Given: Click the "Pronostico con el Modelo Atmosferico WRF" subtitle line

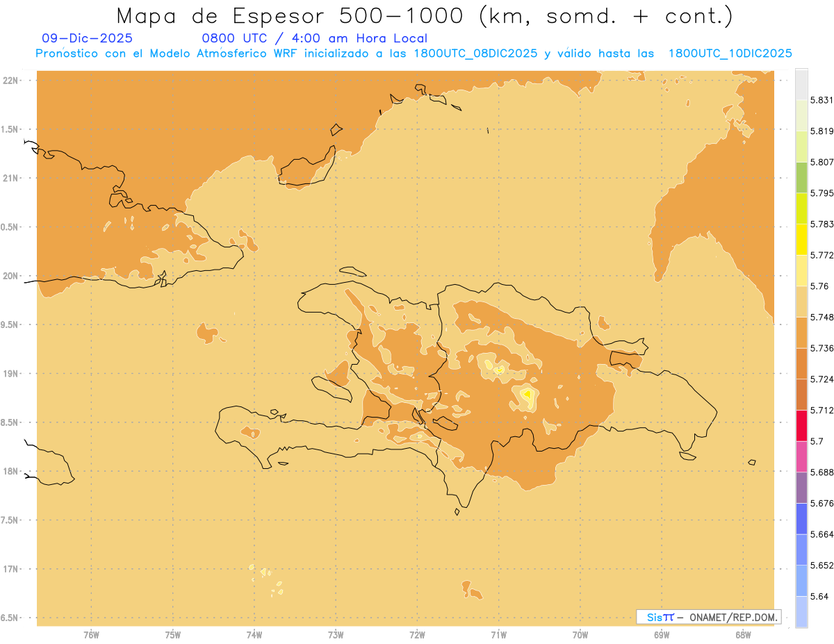Looking at the screenshot, I should click(414, 53).
